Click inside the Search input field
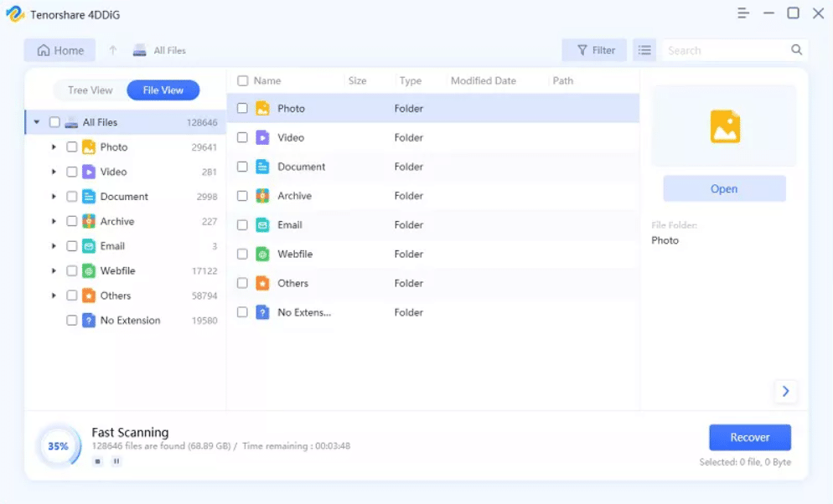 click(725, 50)
